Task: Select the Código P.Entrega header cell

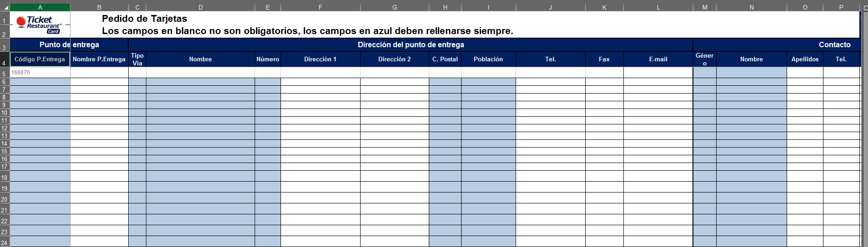Action: click(x=40, y=59)
